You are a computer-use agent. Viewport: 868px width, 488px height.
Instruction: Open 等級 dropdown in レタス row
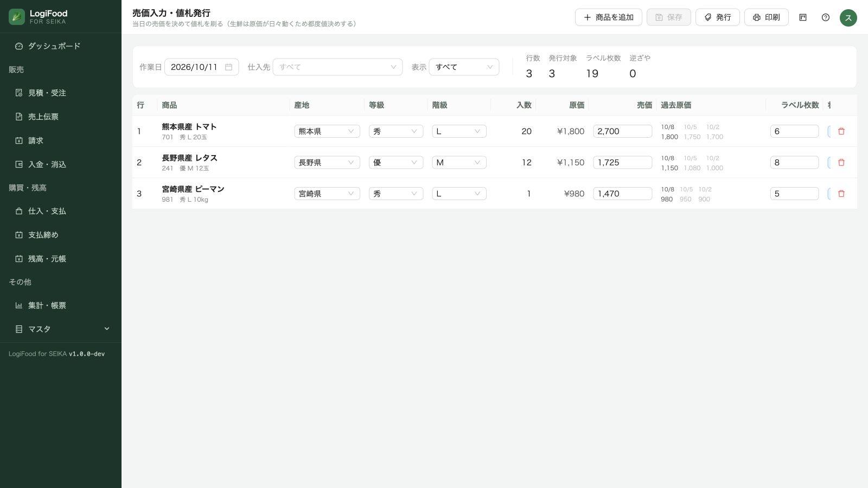point(396,162)
